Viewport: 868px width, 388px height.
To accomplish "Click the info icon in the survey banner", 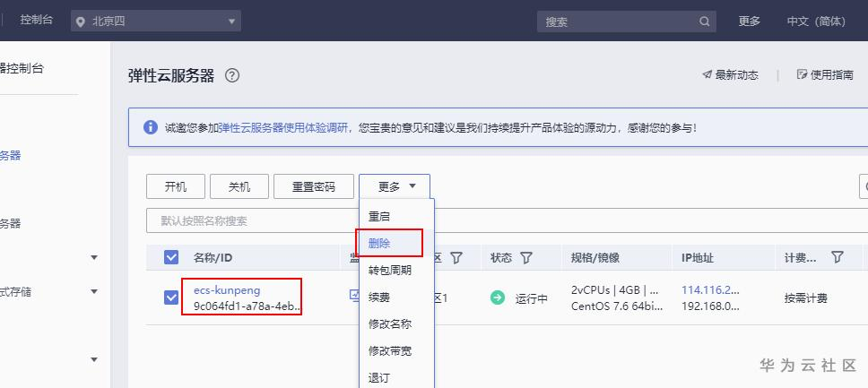I will tap(150, 127).
